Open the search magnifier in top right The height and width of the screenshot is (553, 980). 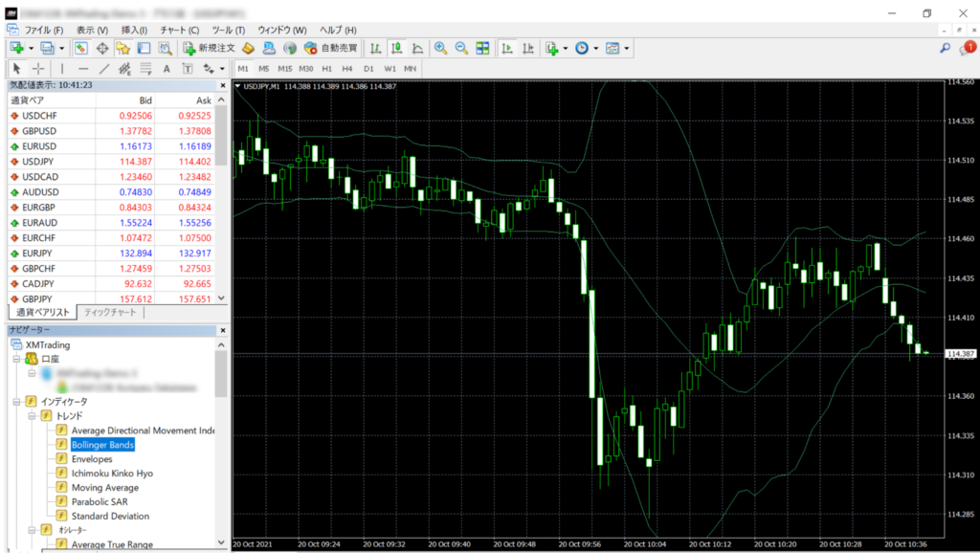click(x=945, y=48)
